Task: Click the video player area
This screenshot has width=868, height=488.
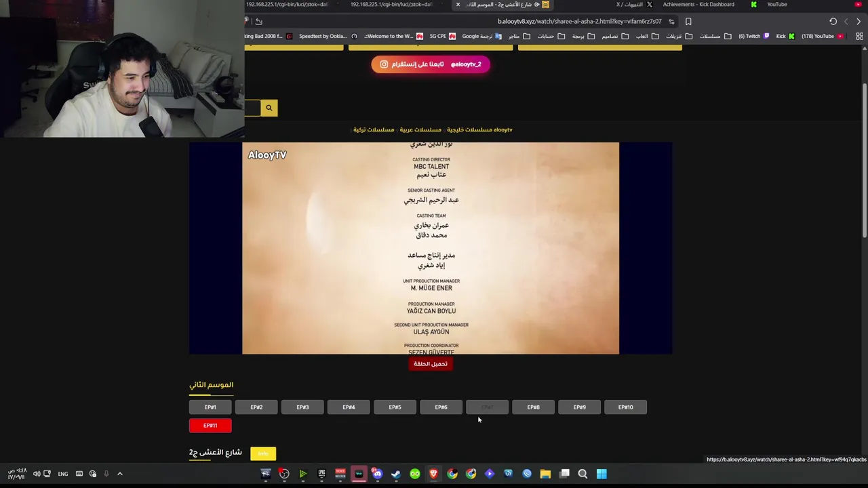Action: [431, 248]
